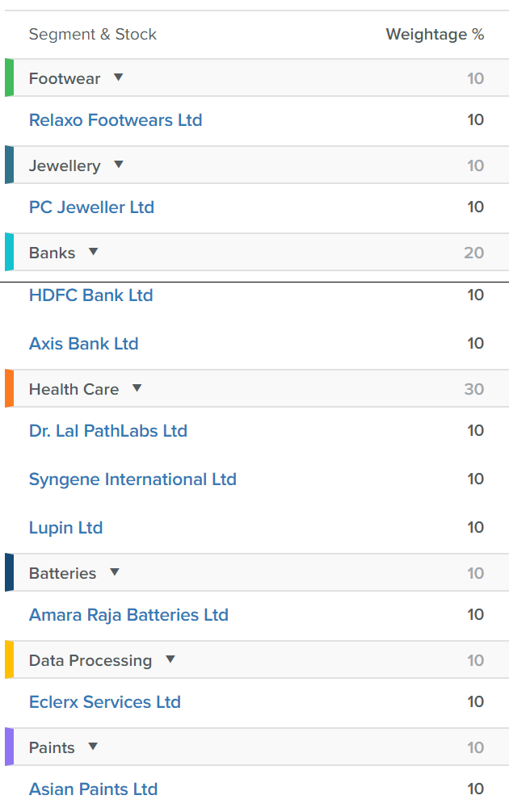Image resolution: width=509 pixels, height=812 pixels.
Task: Collapse the Batteries segment arrow
Action: (115, 572)
